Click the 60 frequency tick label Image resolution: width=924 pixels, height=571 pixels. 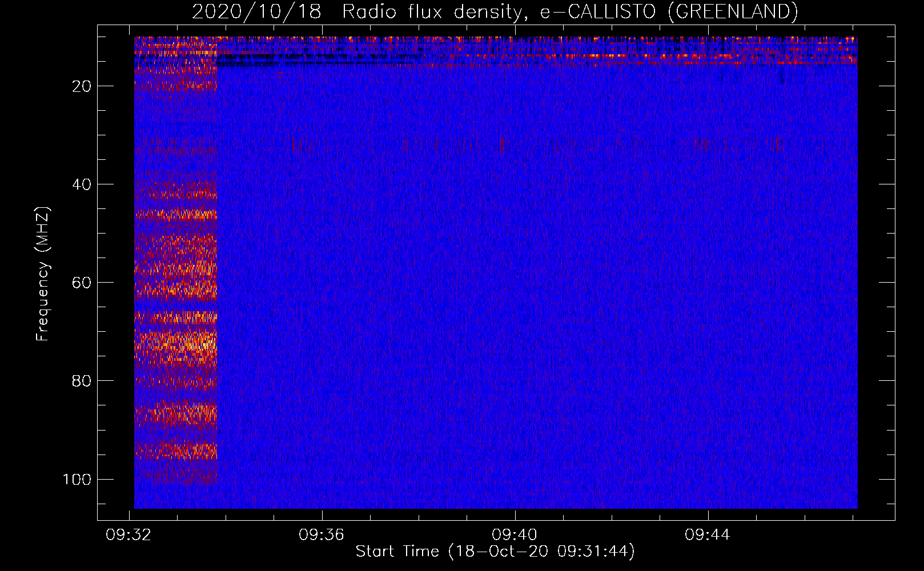click(x=82, y=283)
